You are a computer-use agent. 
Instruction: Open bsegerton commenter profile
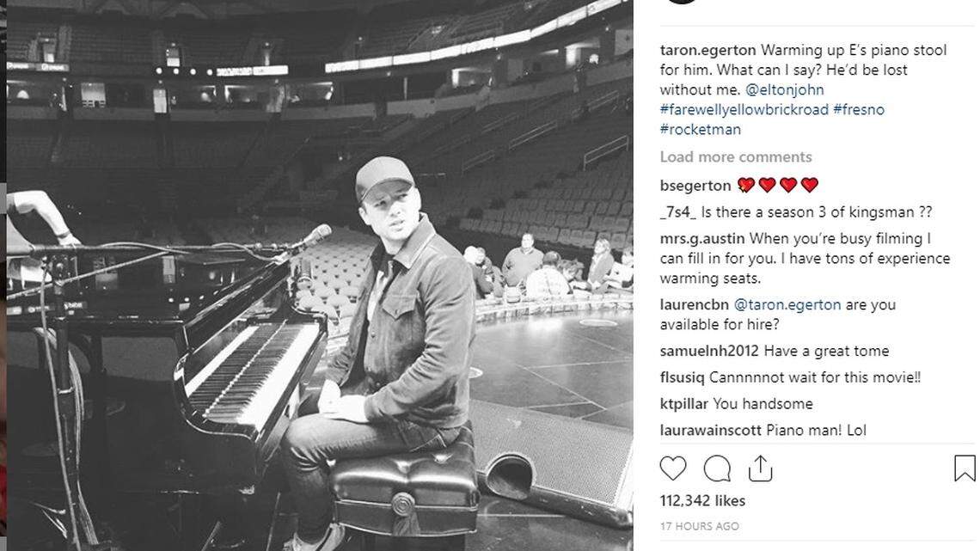coord(695,186)
